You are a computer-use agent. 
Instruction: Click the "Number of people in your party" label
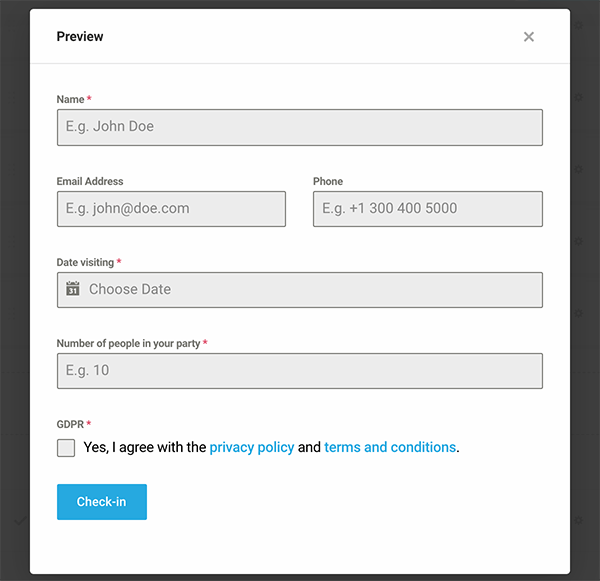(x=128, y=344)
